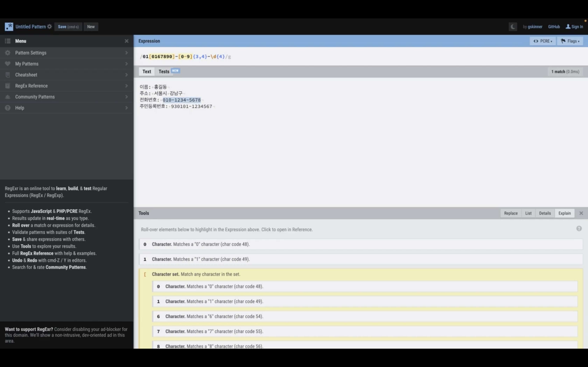588x367 pixels.
Task: Close the Tools panel
Action: [x=581, y=213]
